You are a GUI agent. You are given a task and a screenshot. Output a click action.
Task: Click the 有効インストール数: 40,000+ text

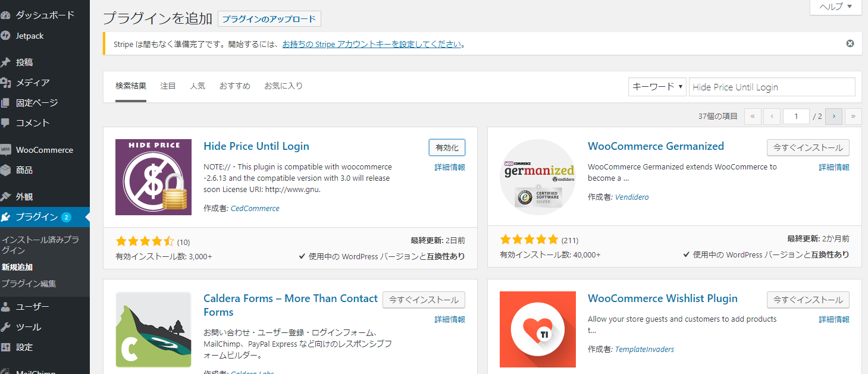click(550, 254)
